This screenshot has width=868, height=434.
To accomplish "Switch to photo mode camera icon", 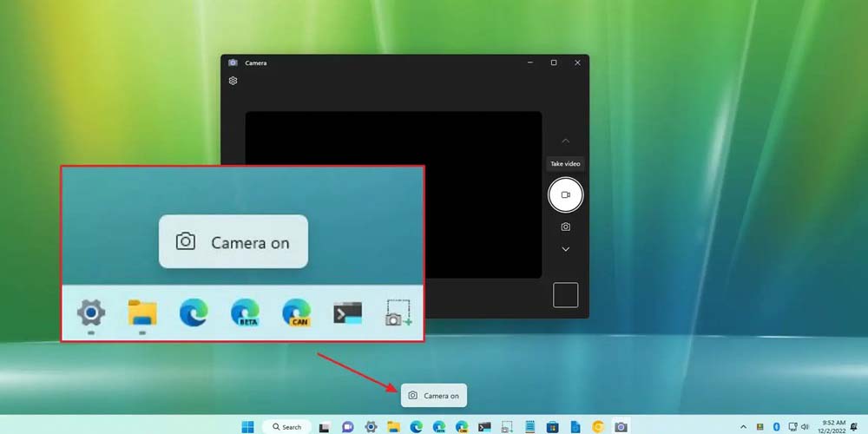I will (565, 227).
